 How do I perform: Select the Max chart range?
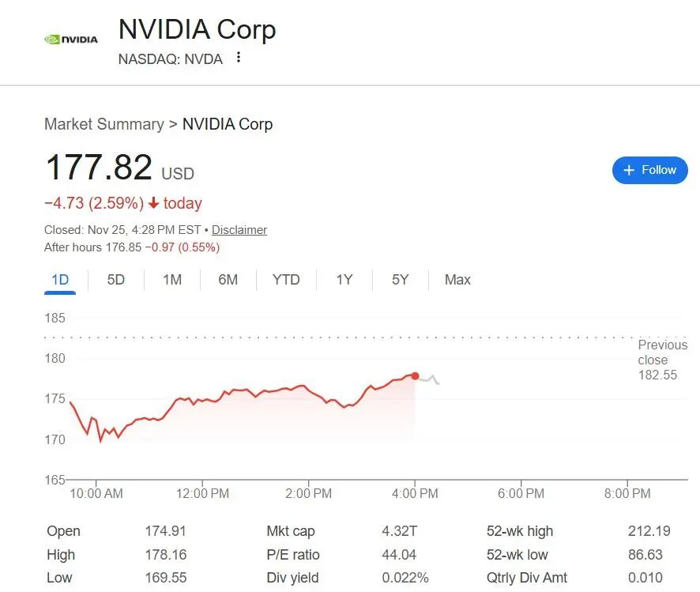457,280
